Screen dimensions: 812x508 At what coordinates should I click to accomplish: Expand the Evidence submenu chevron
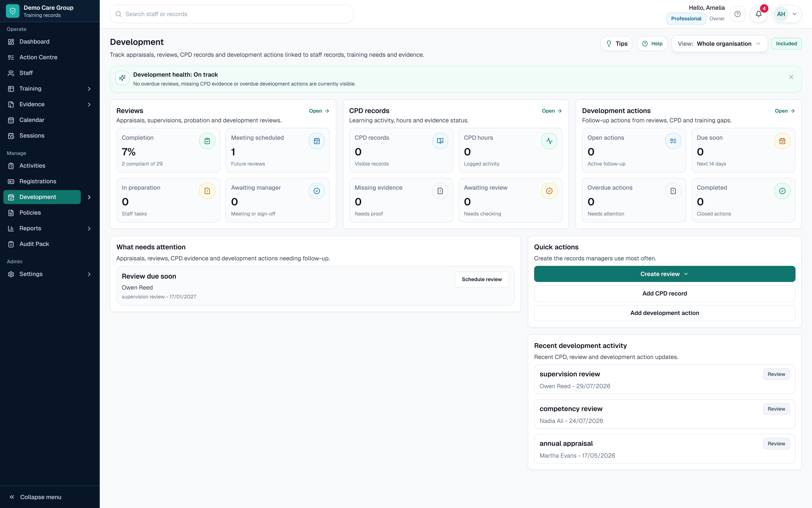click(x=89, y=105)
